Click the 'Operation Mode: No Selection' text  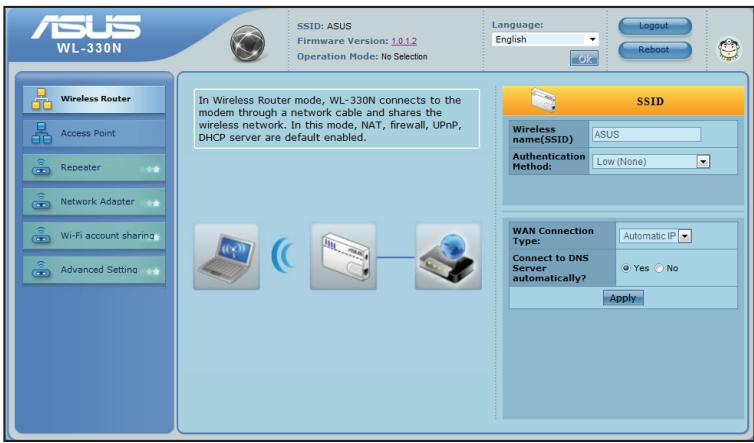362,57
